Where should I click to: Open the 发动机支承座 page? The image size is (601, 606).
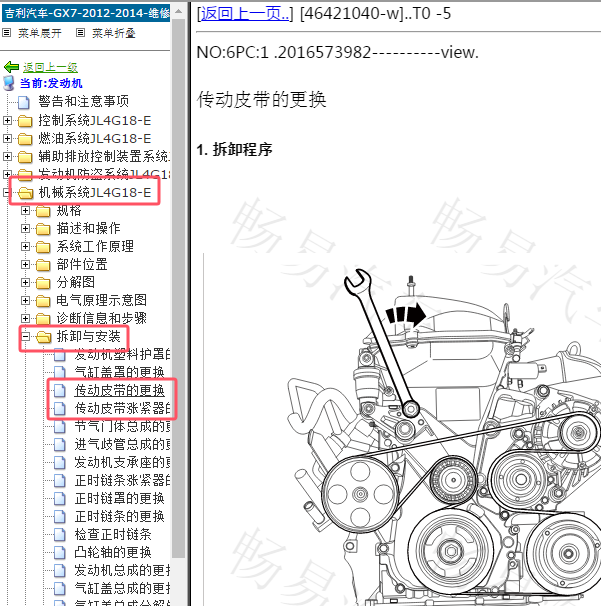pyautogui.click(x=122, y=462)
